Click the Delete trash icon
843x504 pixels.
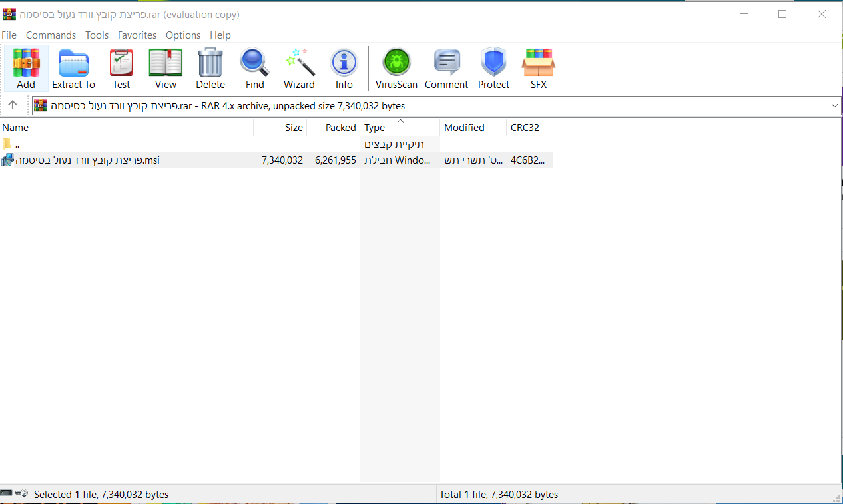pyautogui.click(x=210, y=69)
